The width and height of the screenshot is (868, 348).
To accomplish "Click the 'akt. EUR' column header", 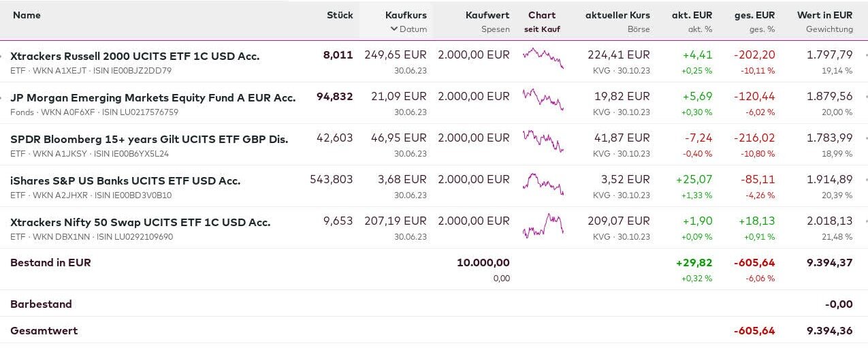I will click(x=692, y=15).
